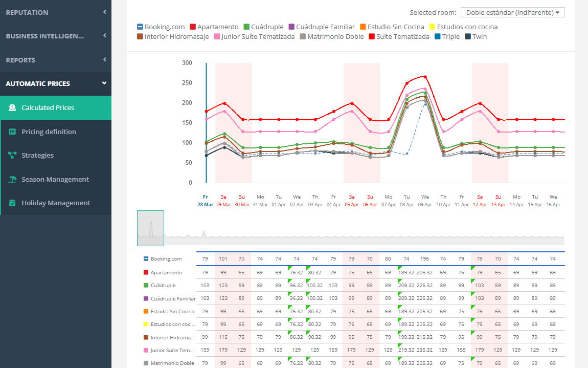
Task: Click the Strategies flow icon
Action: (12, 156)
